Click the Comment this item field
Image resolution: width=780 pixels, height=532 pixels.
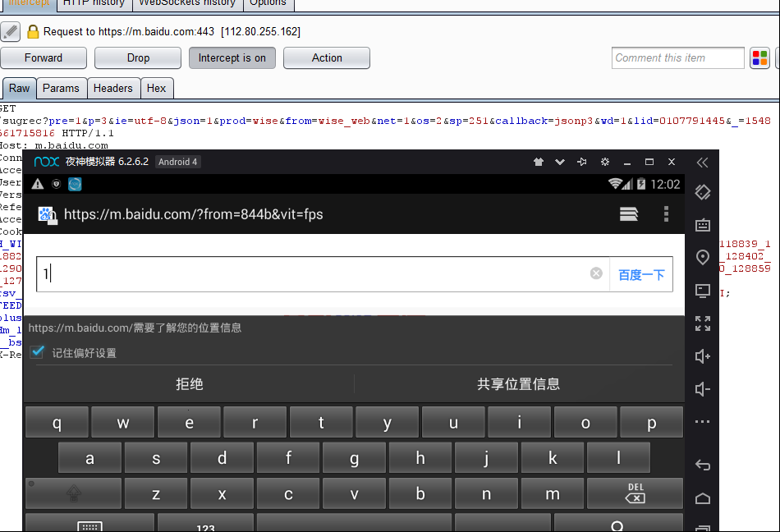pos(678,57)
